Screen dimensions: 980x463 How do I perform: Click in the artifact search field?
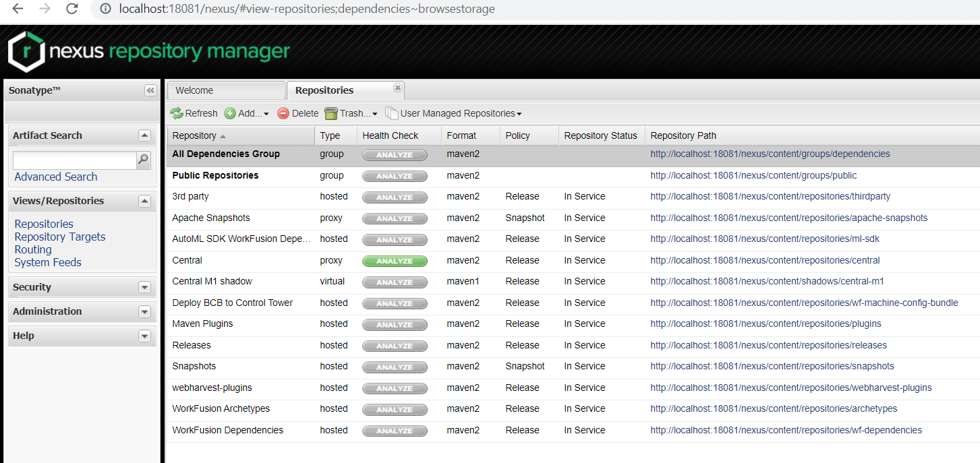tap(75, 160)
